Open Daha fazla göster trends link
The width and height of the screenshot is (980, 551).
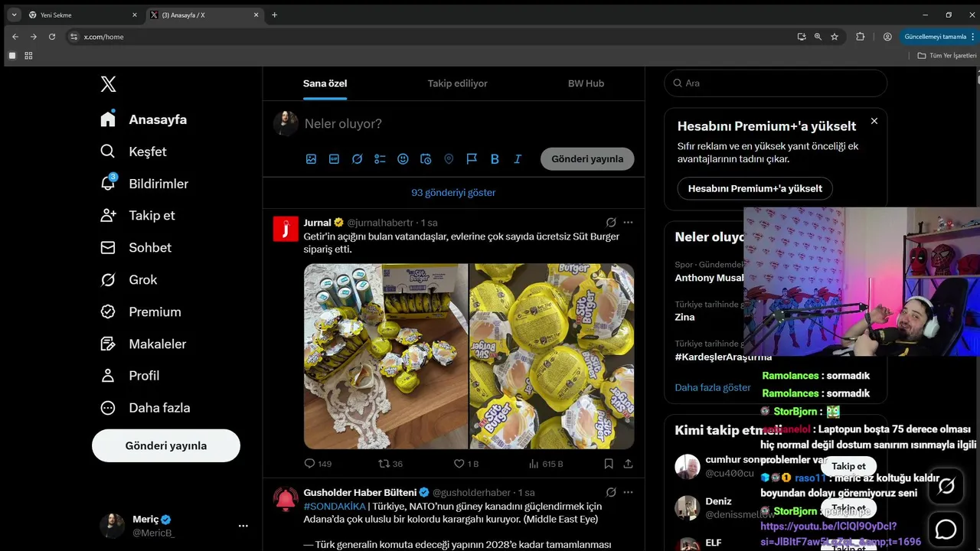713,388
